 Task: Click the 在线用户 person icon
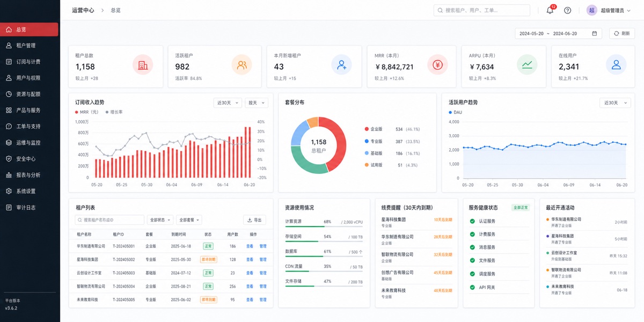(616, 65)
